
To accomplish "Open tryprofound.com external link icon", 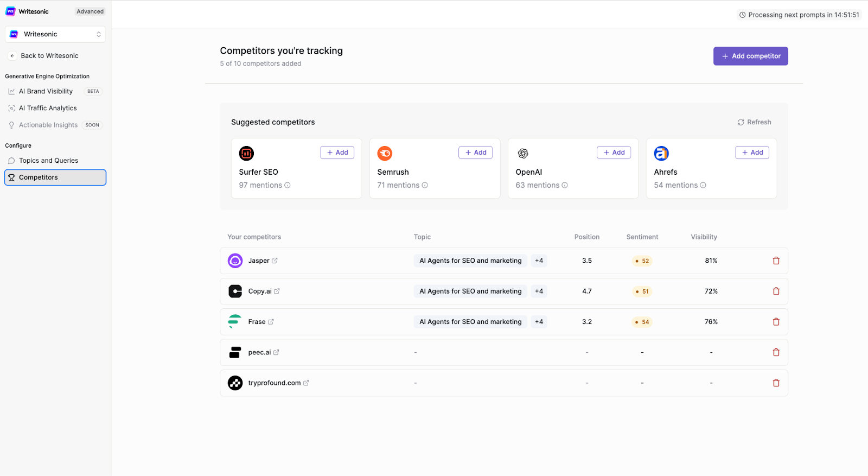I will pyautogui.click(x=306, y=383).
